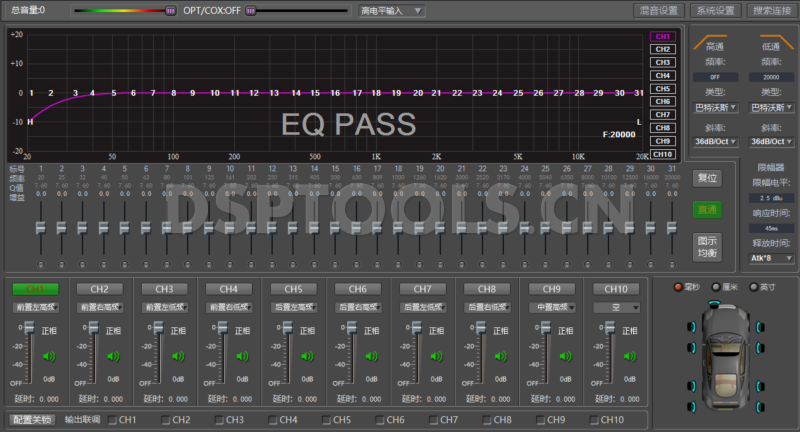The image size is (800, 432).
Task: Click the 复位 reset button
Action: (x=707, y=178)
